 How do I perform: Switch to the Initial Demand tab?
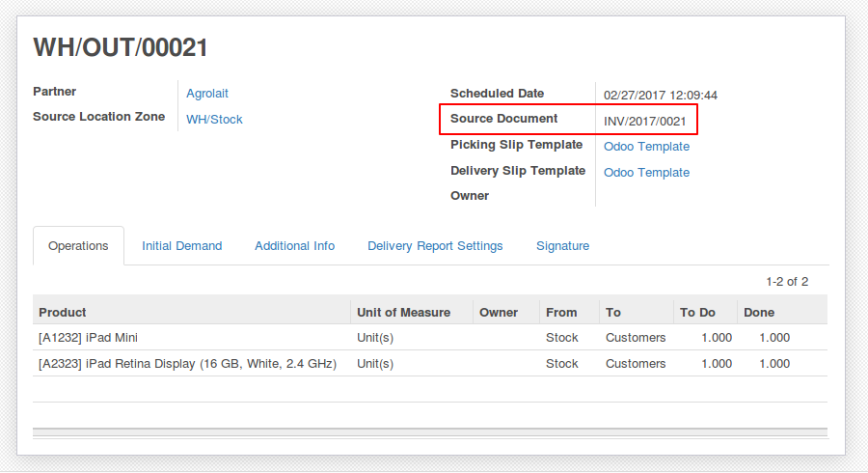click(181, 246)
